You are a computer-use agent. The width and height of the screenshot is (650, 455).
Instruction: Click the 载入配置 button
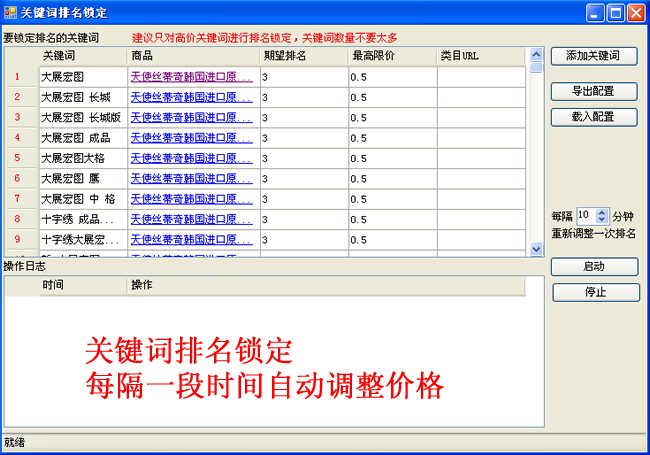pos(593,117)
